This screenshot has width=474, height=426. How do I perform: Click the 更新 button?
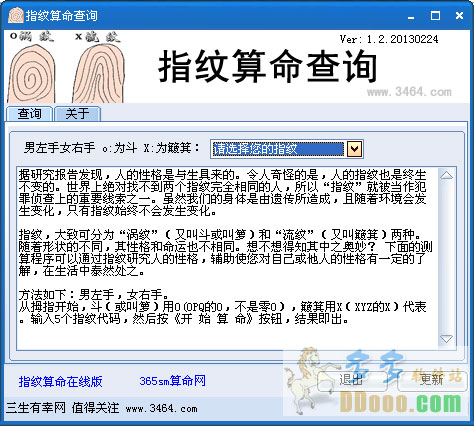tap(432, 380)
